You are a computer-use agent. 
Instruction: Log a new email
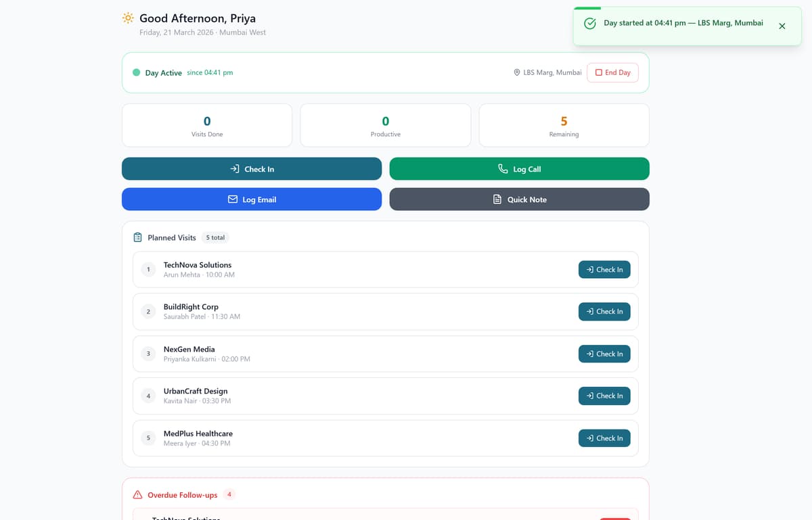pos(252,199)
